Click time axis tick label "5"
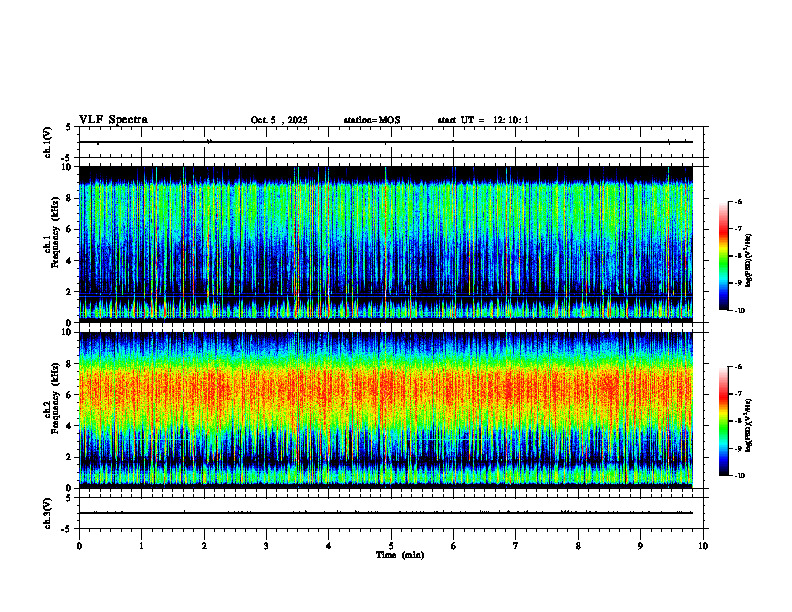Image resolution: width=792 pixels, height=612 pixels. coord(391,546)
